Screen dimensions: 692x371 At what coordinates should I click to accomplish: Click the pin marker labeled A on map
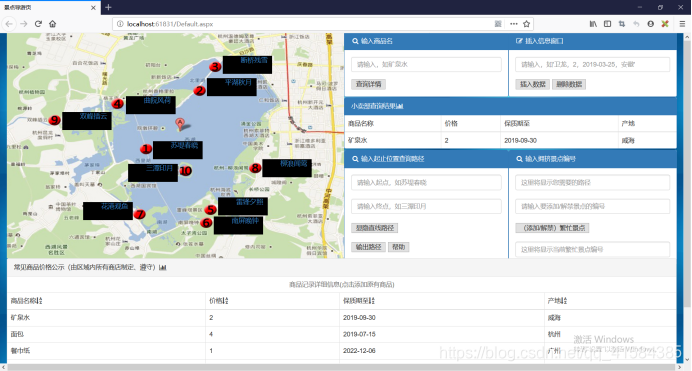click(x=180, y=124)
